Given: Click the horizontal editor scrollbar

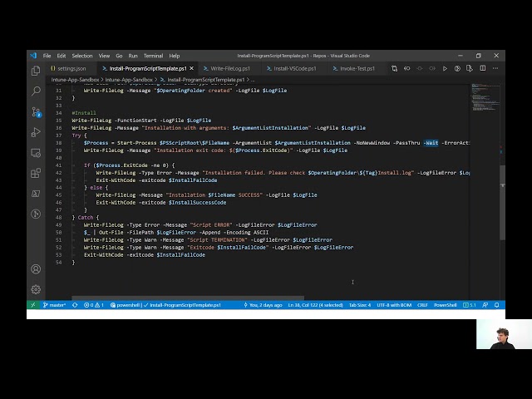Looking at the screenshot, I should pos(188,298).
